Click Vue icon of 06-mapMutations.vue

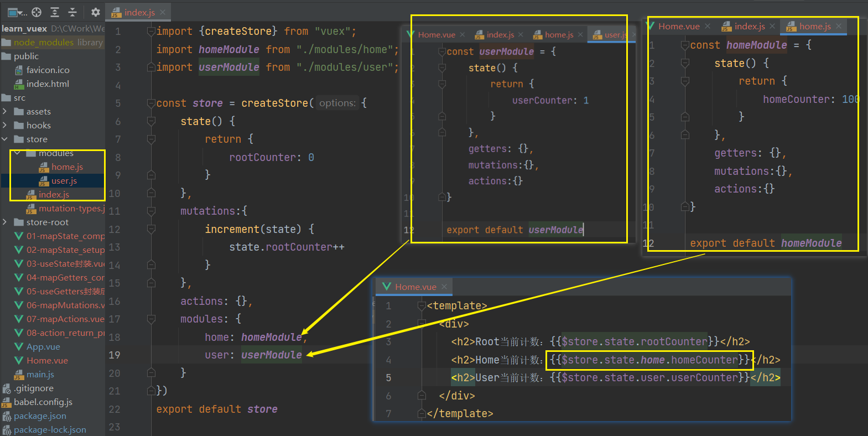pyautogui.click(x=19, y=305)
